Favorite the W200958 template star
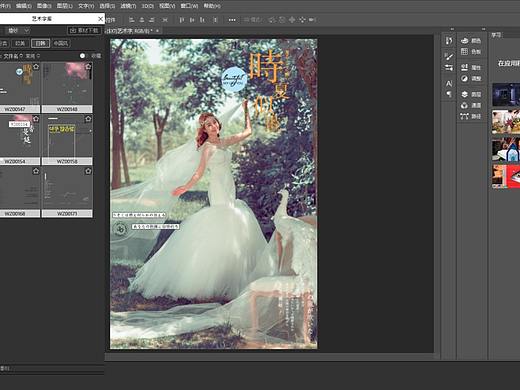Viewport: 520px width, 390px height. [x=88, y=119]
